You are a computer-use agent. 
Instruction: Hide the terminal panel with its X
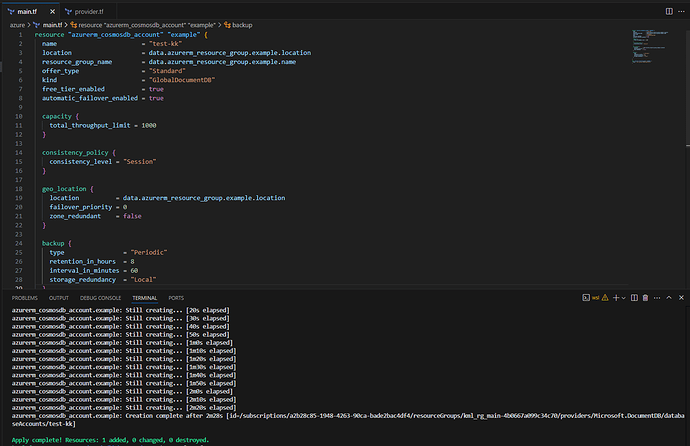[681, 298]
